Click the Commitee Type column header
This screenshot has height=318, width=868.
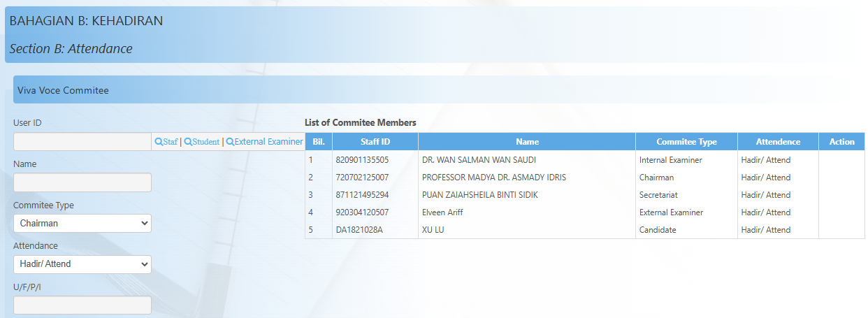coord(686,142)
